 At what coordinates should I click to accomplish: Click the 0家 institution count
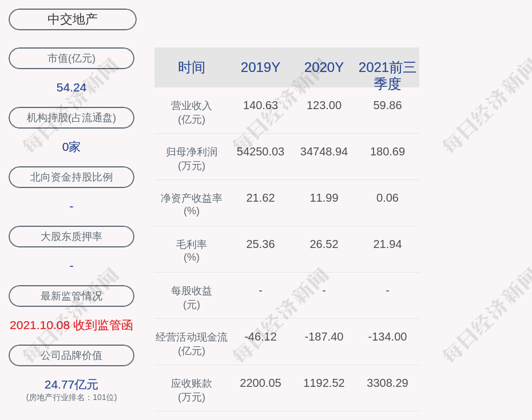(x=72, y=147)
